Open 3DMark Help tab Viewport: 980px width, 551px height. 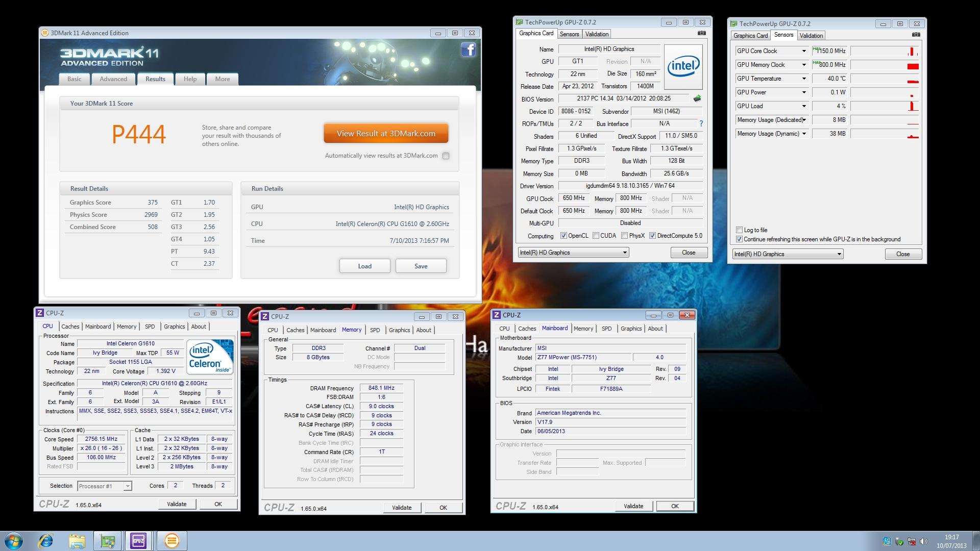[x=190, y=79]
